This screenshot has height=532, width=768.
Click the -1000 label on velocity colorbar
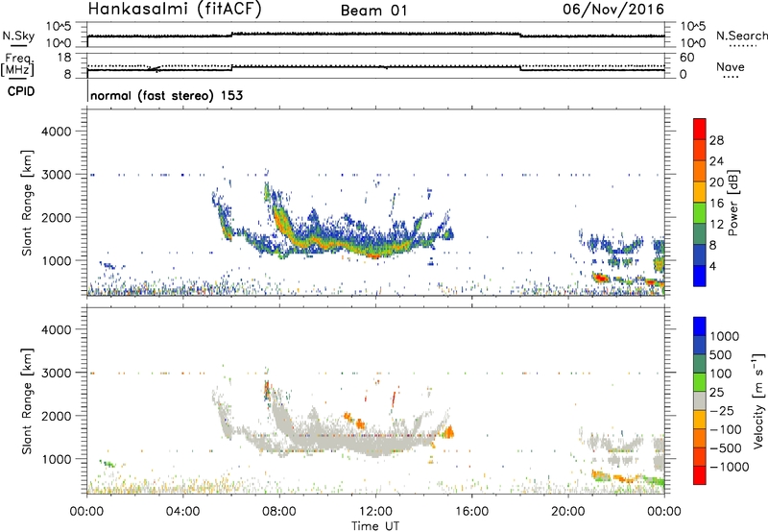coord(730,467)
